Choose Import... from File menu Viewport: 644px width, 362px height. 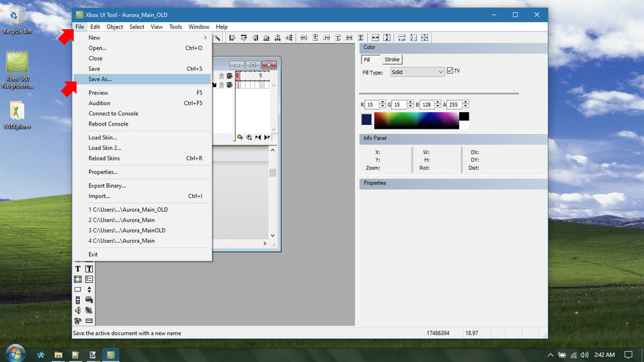(x=142, y=196)
